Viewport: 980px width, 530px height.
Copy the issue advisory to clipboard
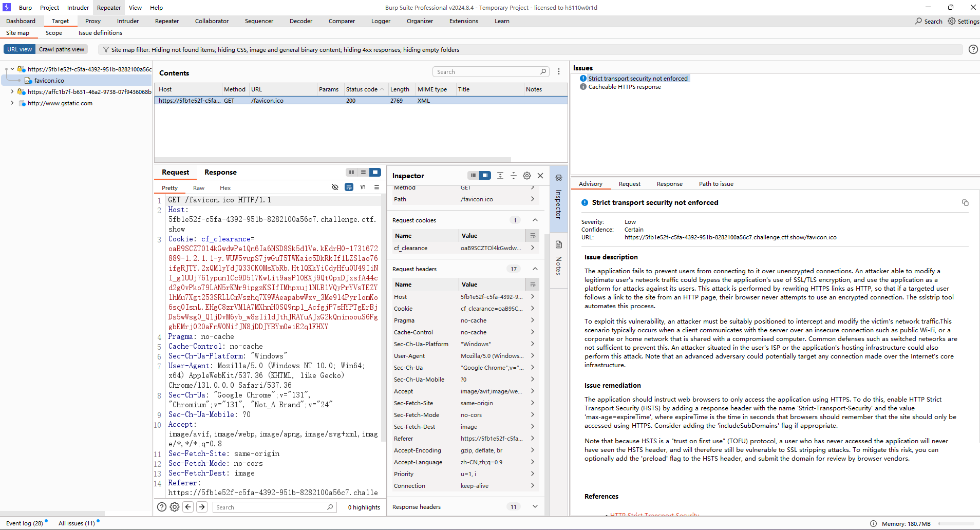pyautogui.click(x=965, y=203)
